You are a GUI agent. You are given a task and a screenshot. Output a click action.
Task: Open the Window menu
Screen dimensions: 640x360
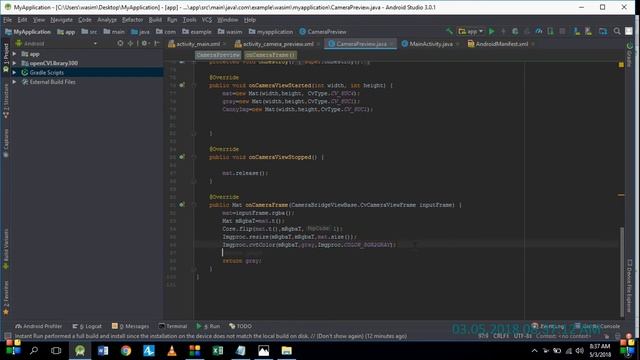coord(227,20)
